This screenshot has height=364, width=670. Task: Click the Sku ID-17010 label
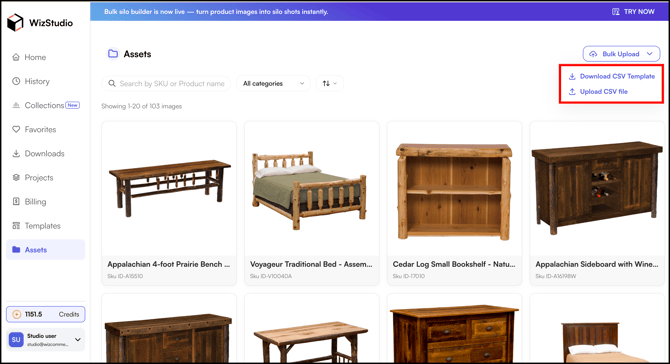tap(408, 276)
